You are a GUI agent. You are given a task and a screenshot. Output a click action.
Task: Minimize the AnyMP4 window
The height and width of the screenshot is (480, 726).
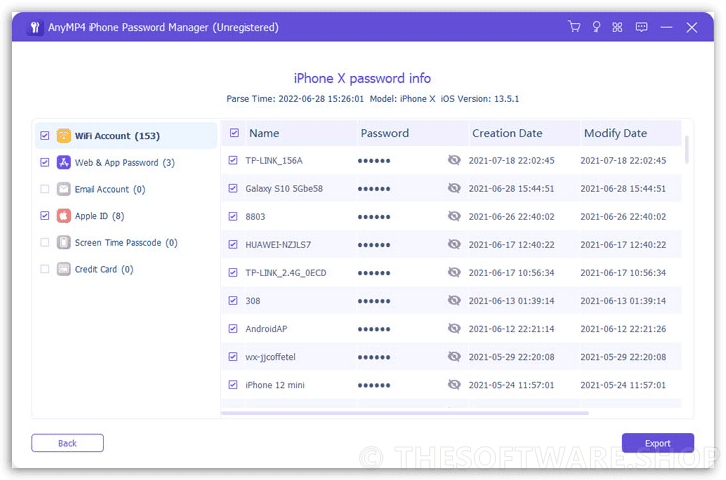(666, 27)
